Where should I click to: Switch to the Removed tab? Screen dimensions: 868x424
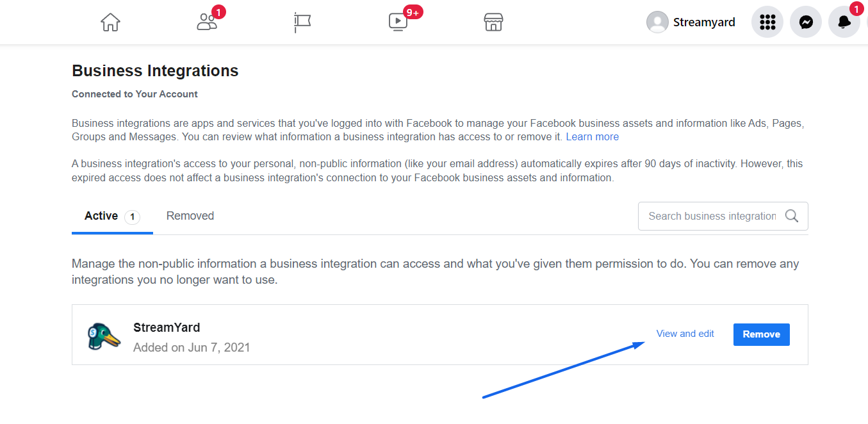pos(190,216)
